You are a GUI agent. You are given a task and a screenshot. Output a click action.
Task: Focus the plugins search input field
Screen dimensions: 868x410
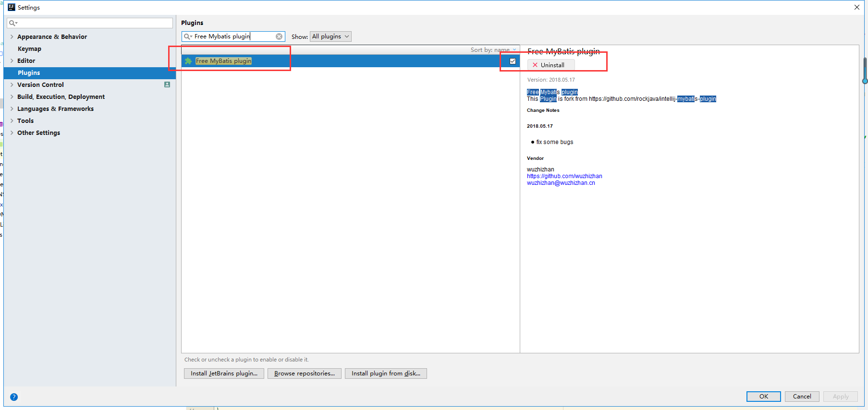(233, 36)
